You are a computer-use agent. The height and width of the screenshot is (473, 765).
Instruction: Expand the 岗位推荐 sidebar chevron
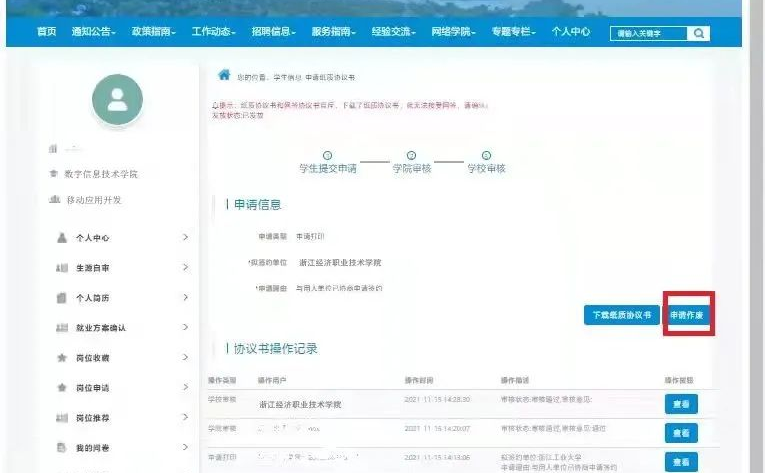pos(185,417)
